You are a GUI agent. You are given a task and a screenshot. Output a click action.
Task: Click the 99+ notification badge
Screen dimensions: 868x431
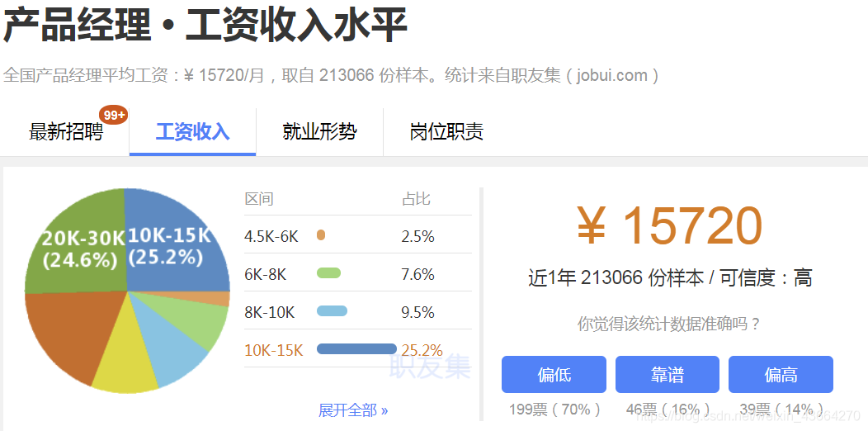coord(114,115)
